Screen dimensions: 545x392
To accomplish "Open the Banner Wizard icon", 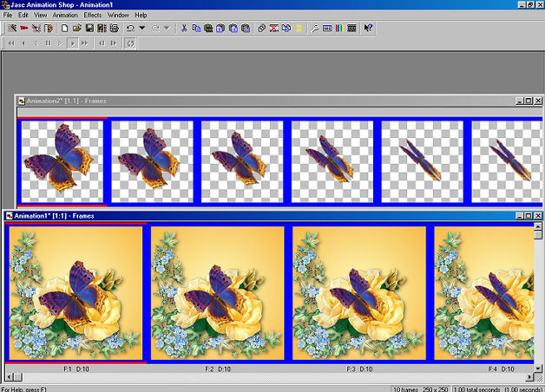I will [x=24, y=28].
